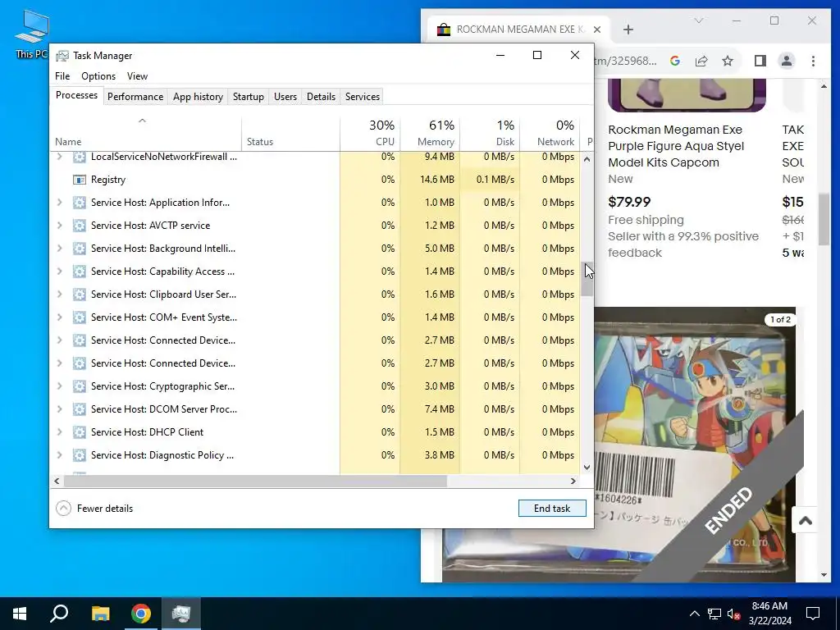Expand Service Host: Background Intelli group

click(x=59, y=249)
